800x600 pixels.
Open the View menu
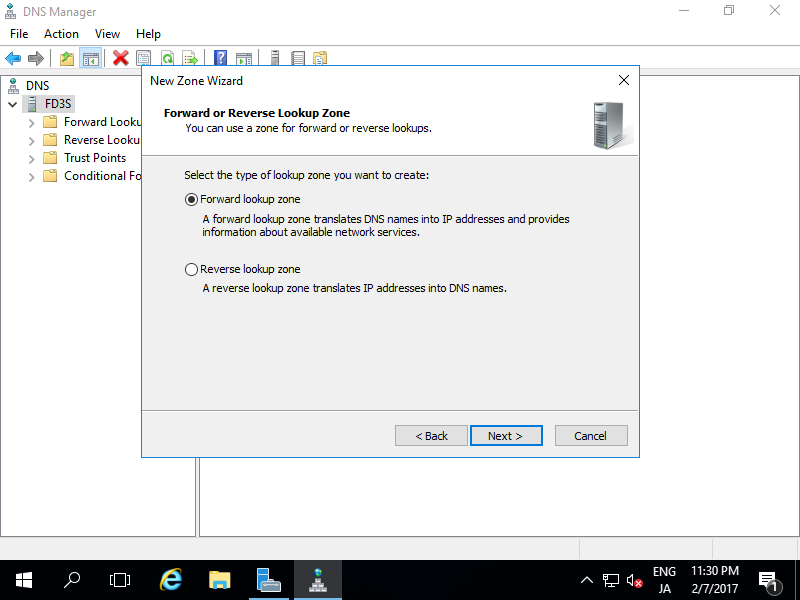(x=107, y=33)
